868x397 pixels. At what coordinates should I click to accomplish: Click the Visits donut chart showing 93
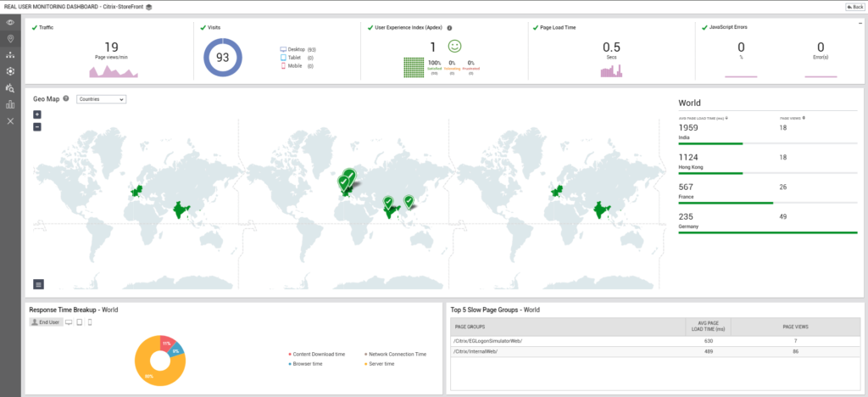(x=223, y=58)
